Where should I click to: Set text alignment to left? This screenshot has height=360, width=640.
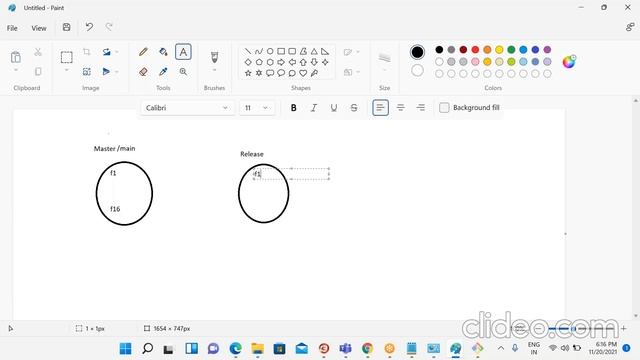pos(380,108)
